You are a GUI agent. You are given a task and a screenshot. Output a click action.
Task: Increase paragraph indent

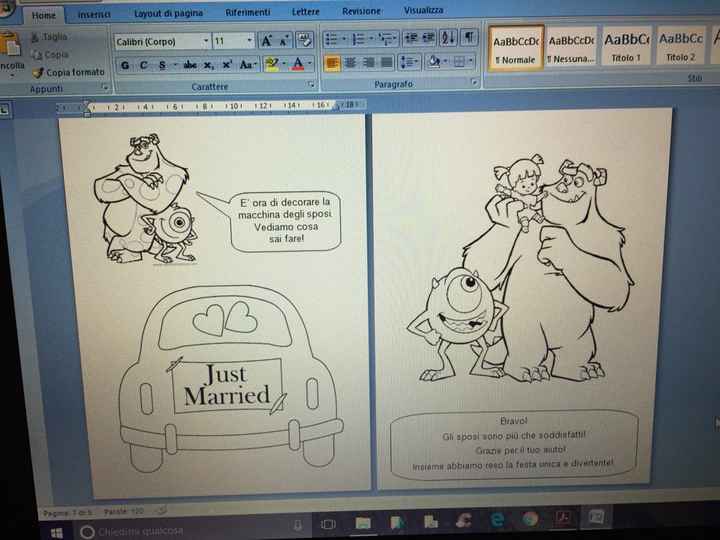tap(428, 38)
